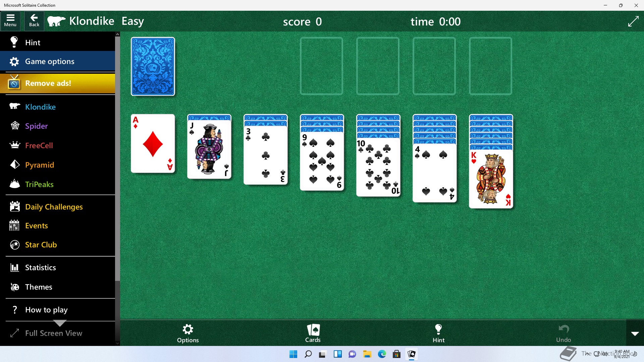Click the second empty foundation slot
The width and height of the screenshot is (644, 362).
(x=378, y=66)
